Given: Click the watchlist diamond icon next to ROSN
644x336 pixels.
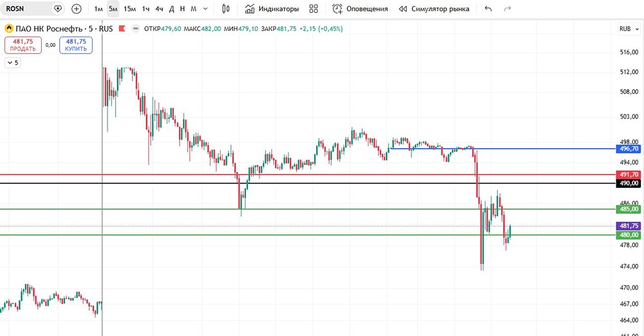Looking at the screenshot, I should (58, 8).
